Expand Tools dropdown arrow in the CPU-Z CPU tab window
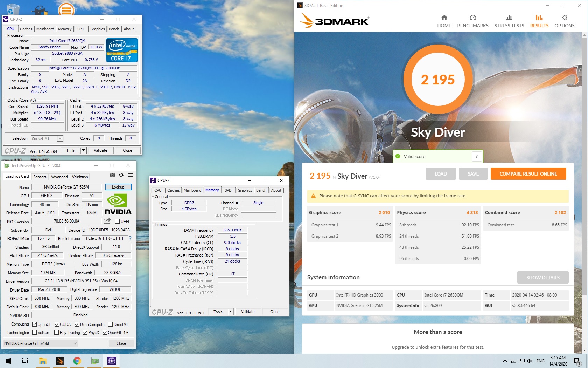Viewport: 588px width, 368px height. [83, 150]
